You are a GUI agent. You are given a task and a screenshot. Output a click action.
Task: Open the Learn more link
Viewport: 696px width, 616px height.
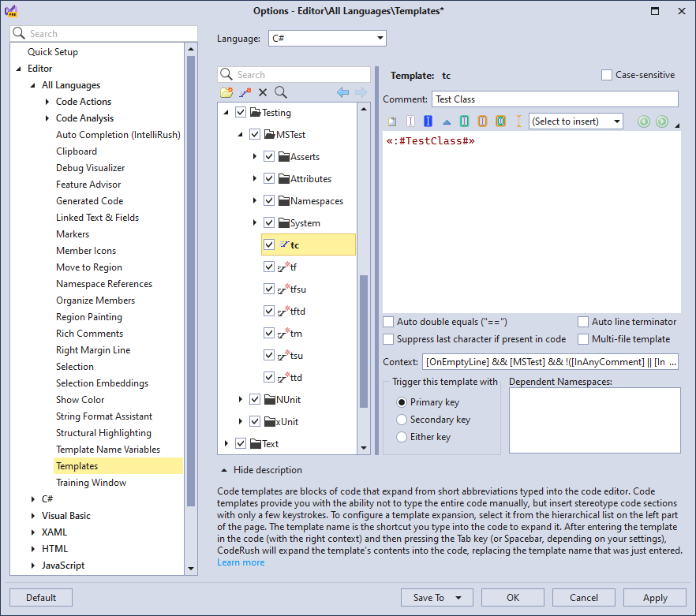pos(241,562)
